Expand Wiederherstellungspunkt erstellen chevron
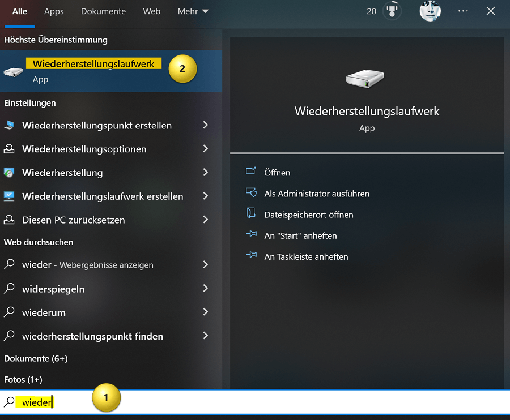 pyautogui.click(x=205, y=125)
